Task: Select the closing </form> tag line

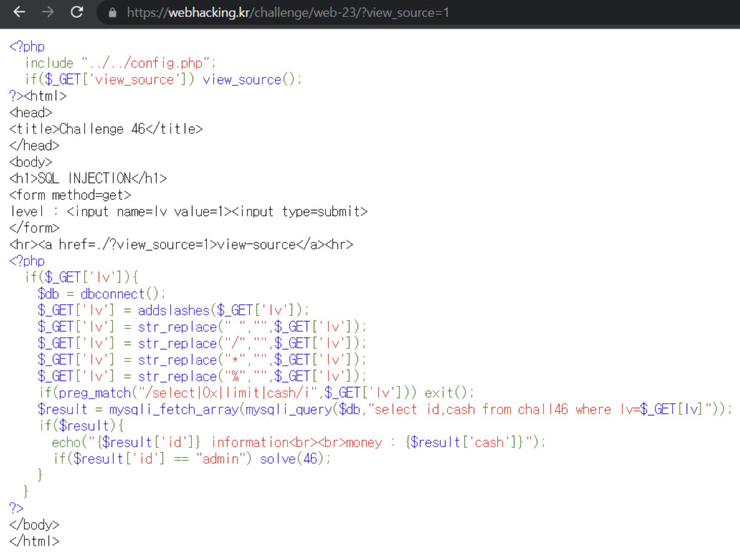Action: (34, 228)
